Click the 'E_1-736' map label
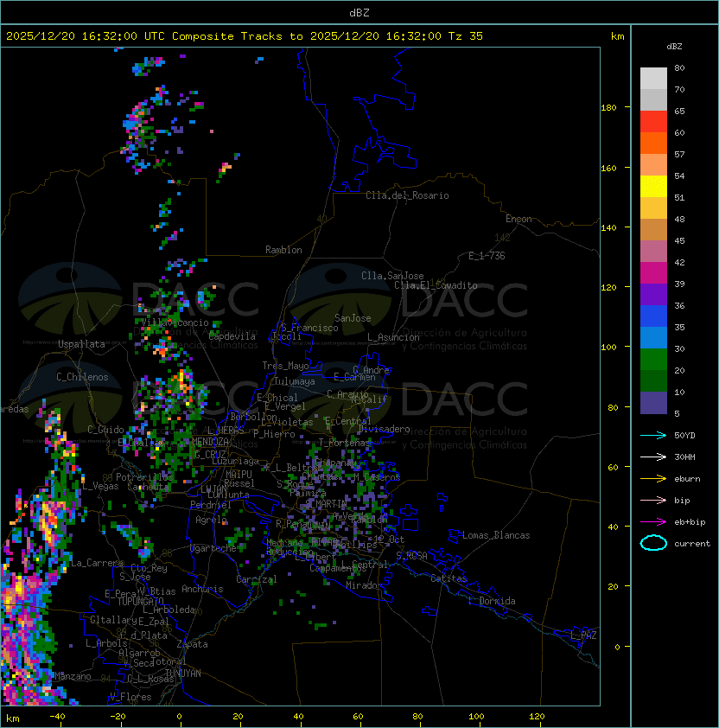The width and height of the screenshot is (719, 728). click(x=487, y=256)
